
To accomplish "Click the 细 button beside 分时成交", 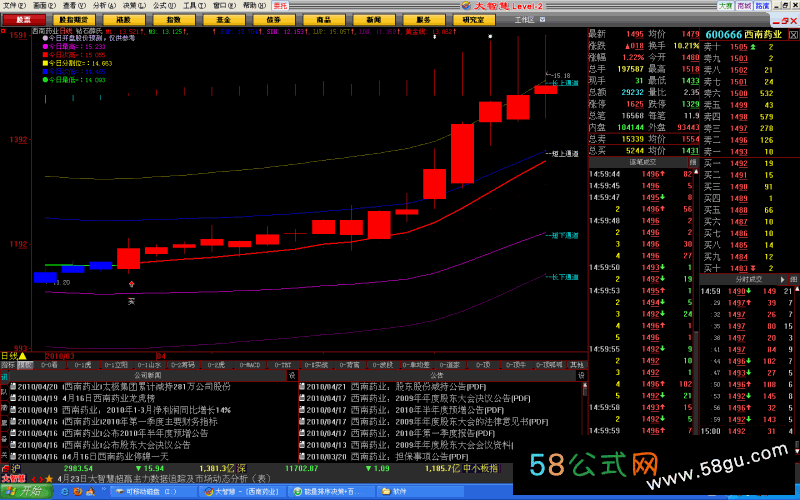I will click(x=793, y=280).
